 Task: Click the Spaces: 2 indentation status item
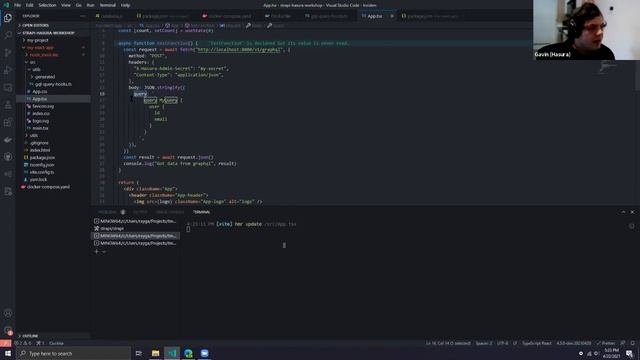[x=484, y=343]
